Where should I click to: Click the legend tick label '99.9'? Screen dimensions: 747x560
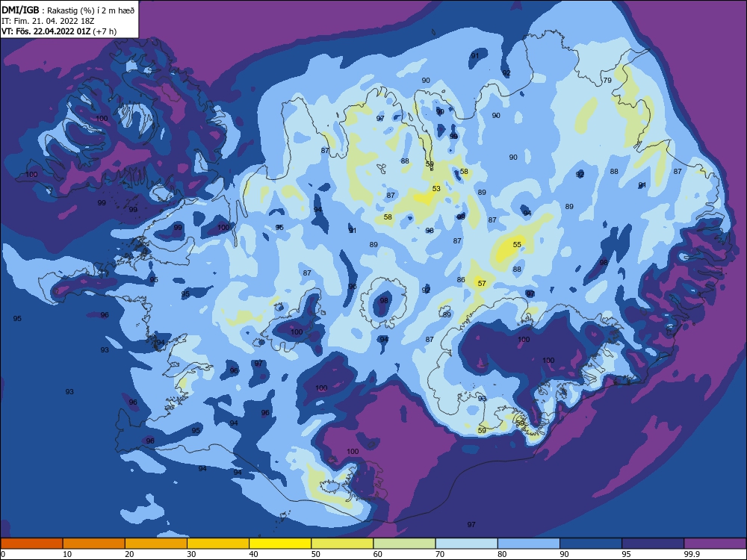(x=691, y=554)
